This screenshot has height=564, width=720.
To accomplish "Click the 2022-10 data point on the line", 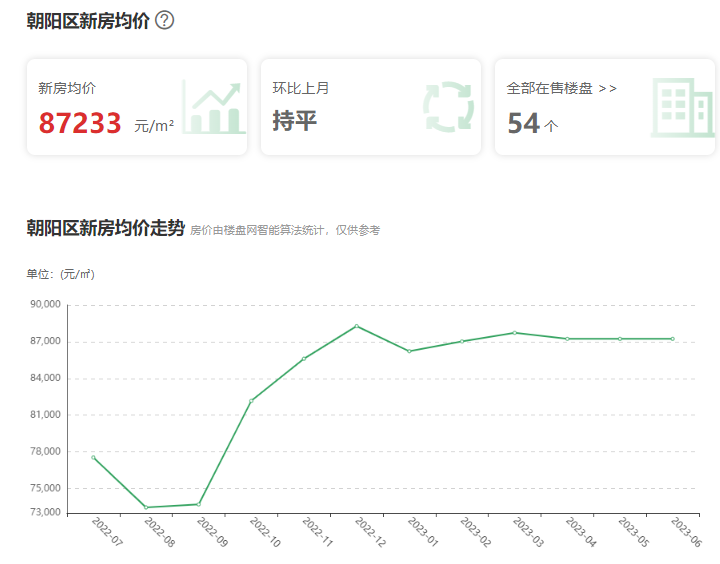I will (251, 401).
